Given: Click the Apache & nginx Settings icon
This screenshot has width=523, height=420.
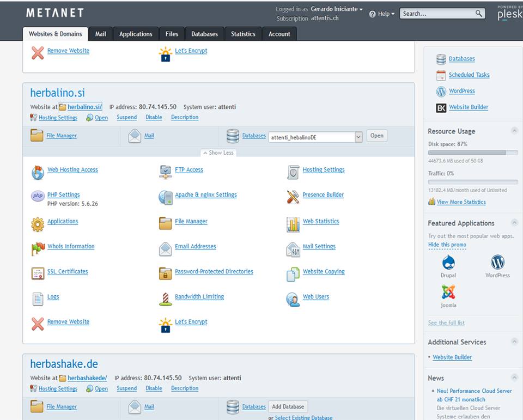Looking at the screenshot, I should point(166,197).
